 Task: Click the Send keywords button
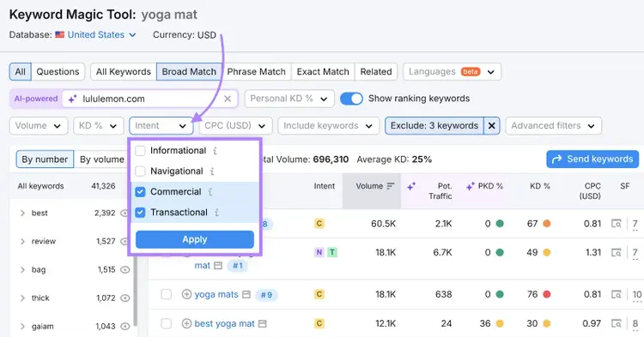592,159
